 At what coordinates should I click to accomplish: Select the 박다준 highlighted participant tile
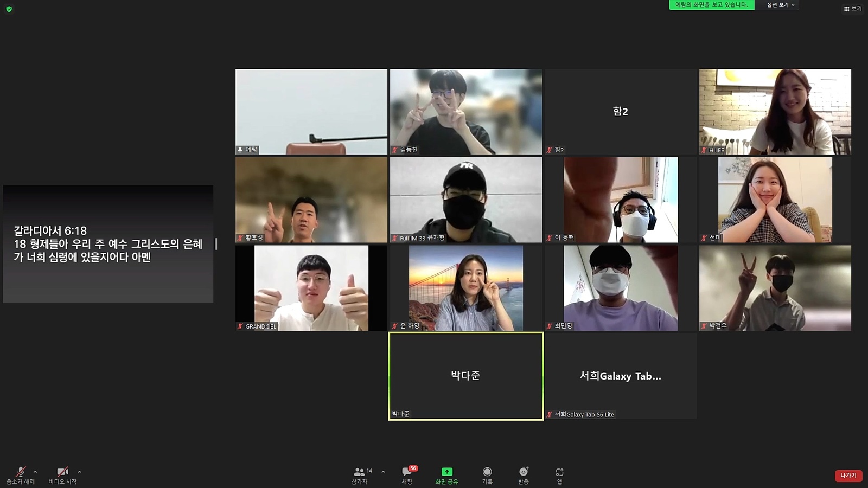click(466, 376)
